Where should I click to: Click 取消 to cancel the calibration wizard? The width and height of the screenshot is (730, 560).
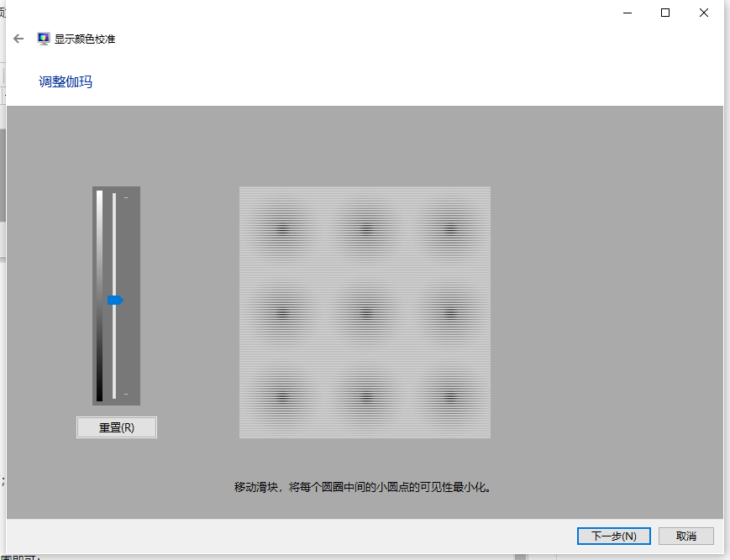(x=685, y=536)
